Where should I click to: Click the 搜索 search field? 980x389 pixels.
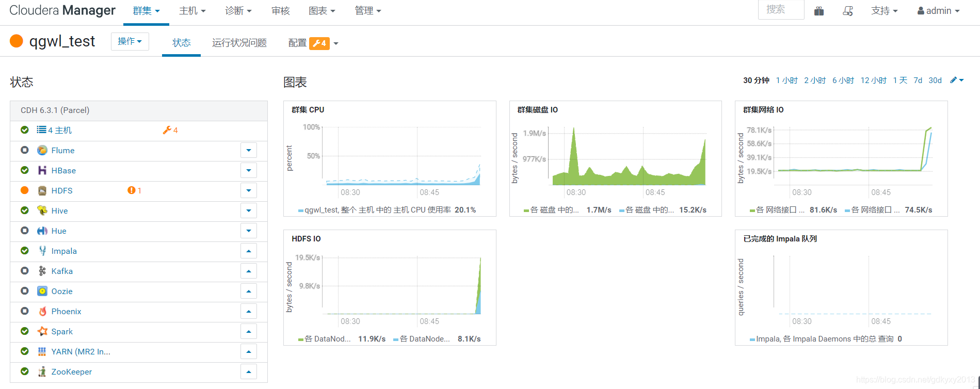click(x=781, y=10)
